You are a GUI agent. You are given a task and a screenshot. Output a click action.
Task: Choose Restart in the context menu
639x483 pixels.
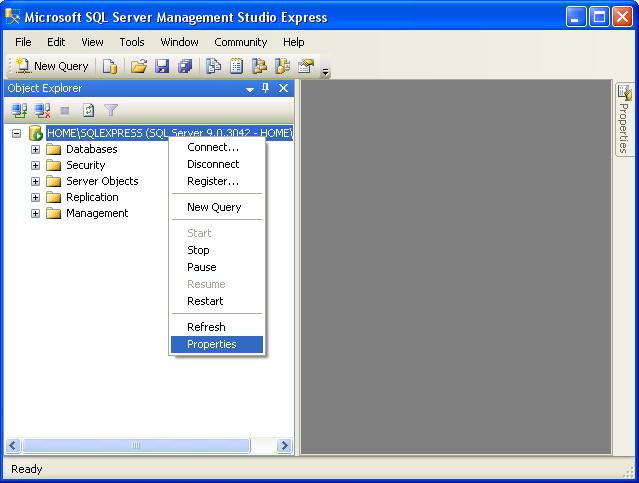click(x=217, y=301)
